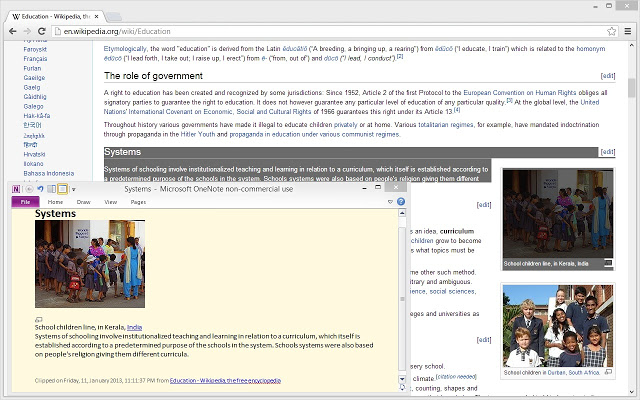Click the Back arrow in OneNote quick access toolbar
The image size is (640, 400).
coord(29,189)
